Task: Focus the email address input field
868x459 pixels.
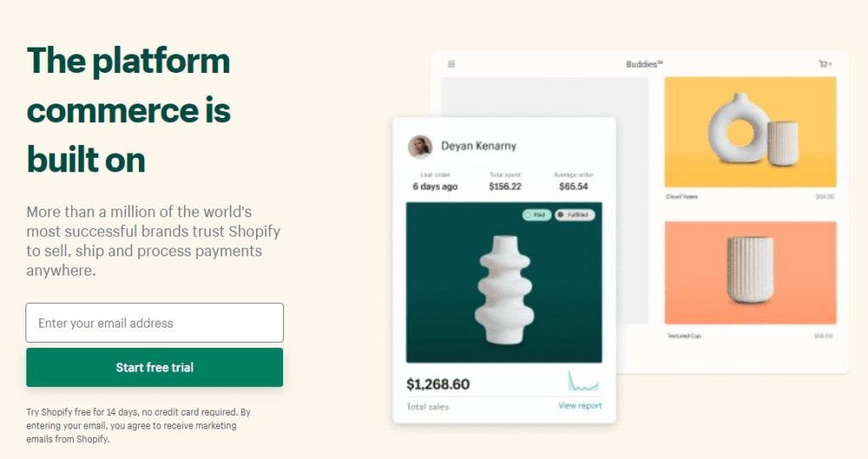Action: 154,323
